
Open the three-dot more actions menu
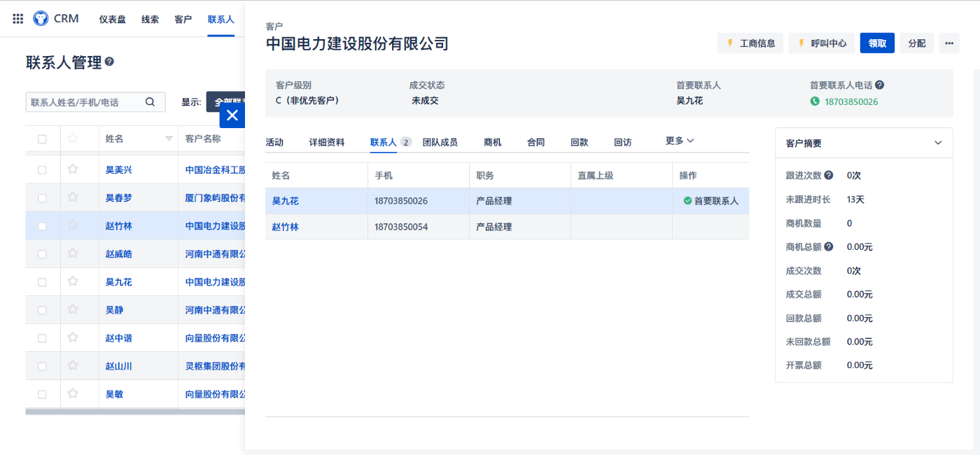coord(949,43)
